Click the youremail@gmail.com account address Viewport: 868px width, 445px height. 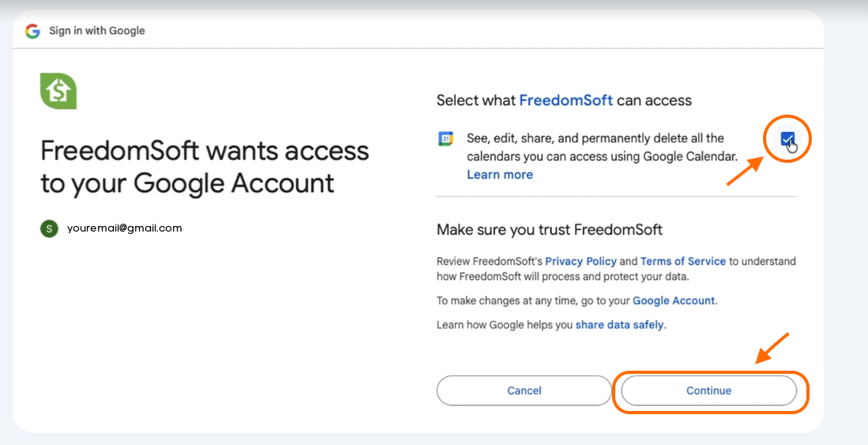click(125, 228)
